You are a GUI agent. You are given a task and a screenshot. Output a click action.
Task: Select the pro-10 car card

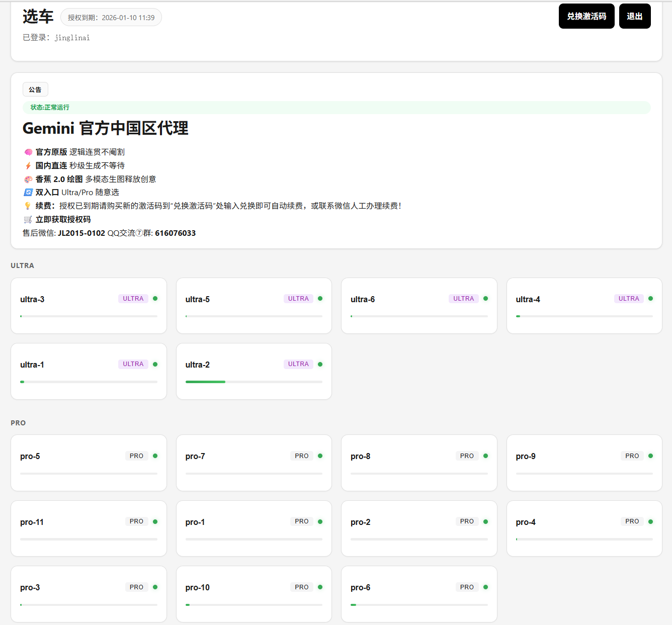(x=254, y=594)
